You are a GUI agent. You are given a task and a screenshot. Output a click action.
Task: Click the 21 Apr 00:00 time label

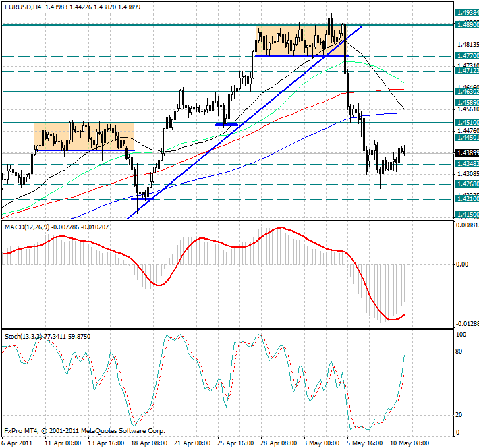(192, 443)
